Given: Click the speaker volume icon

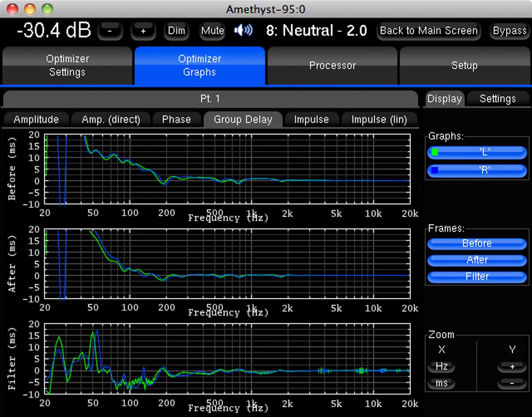Looking at the screenshot, I should (243, 31).
